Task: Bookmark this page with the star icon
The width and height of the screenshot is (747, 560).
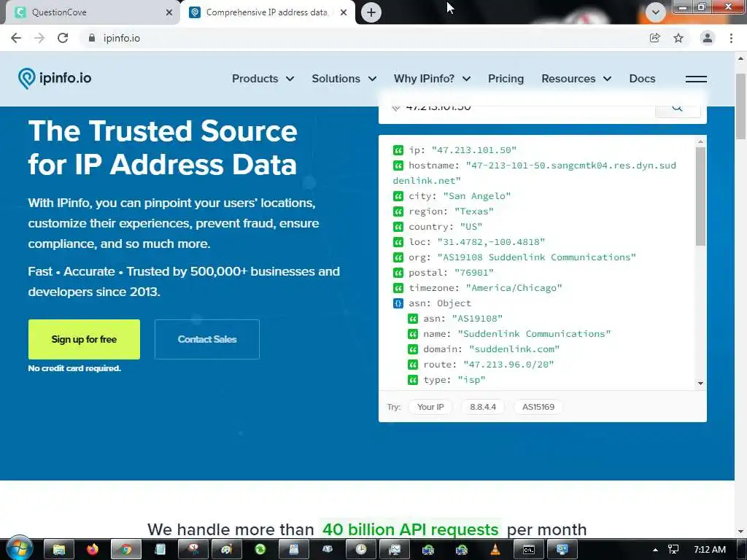Action: point(678,38)
